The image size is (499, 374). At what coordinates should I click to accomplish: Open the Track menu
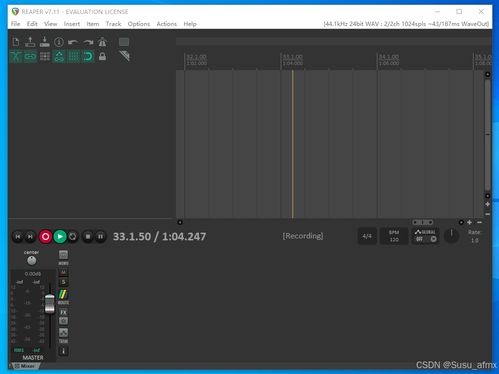[113, 24]
